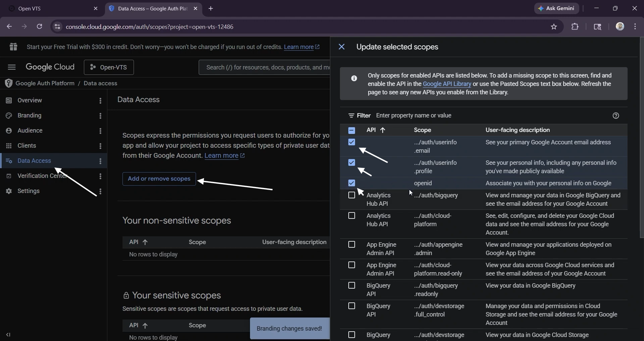
Task: Click the Add or remove scopes button
Action: click(159, 179)
